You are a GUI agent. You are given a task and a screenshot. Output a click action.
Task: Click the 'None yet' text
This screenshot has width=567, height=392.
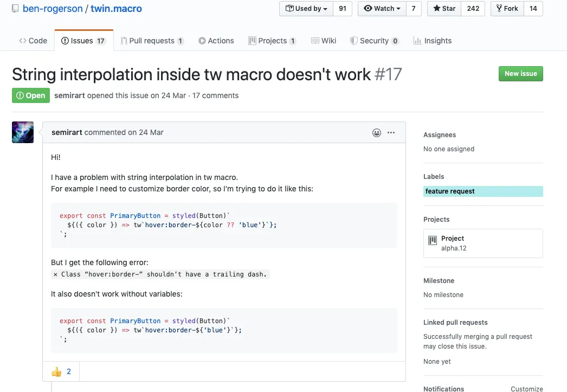point(437,362)
